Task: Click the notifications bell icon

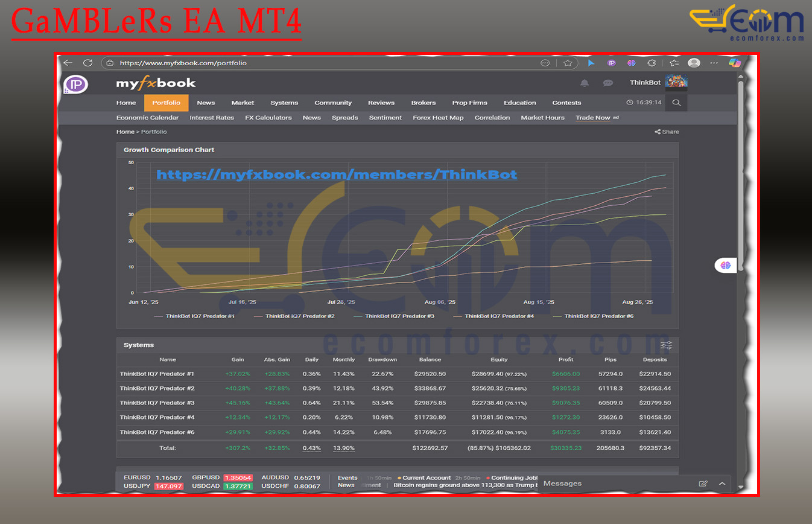Action: point(584,83)
